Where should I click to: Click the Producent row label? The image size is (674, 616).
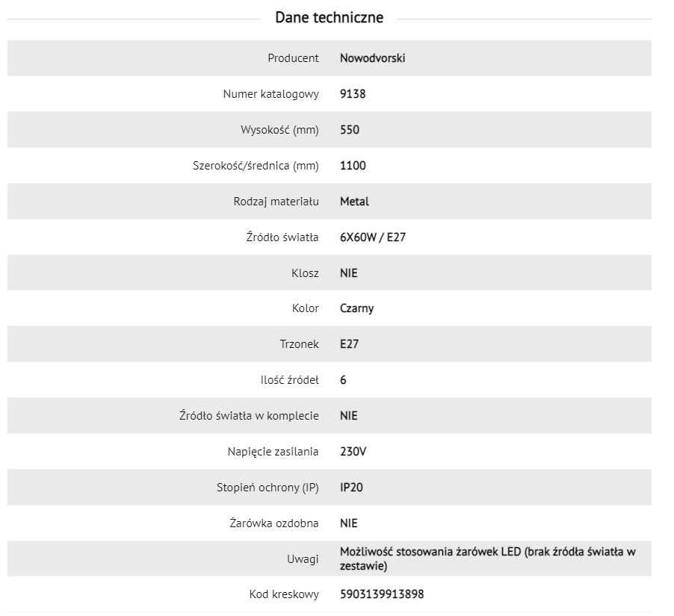point(293,58)
